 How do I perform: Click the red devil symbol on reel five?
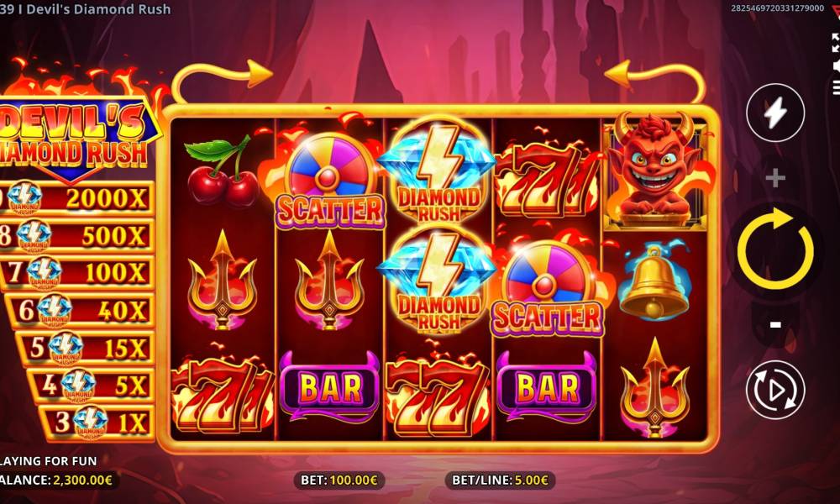pos(654,171)
